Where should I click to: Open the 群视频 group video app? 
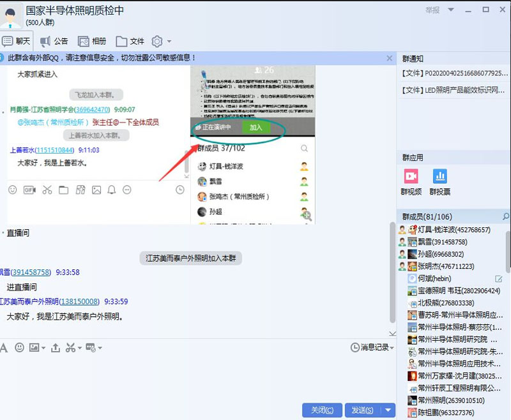pyautogui.click(x=411, y=182)
